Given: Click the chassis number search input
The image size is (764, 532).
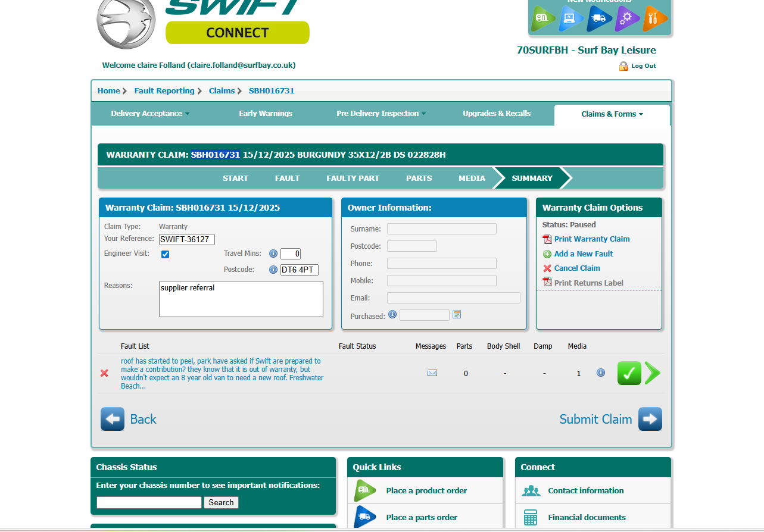Looking at the screenshot, I should point(149,503).
